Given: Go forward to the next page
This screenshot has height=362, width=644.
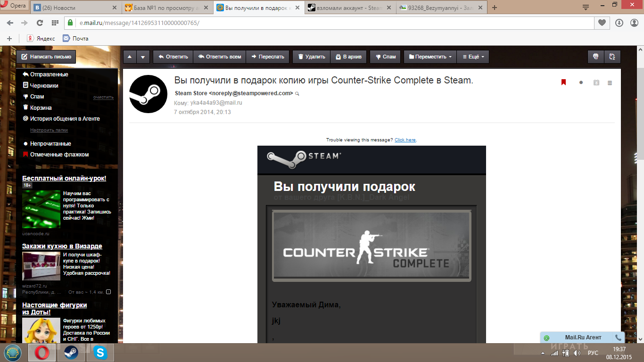Looking at the screenshot, I should click(x=24, y=23).
